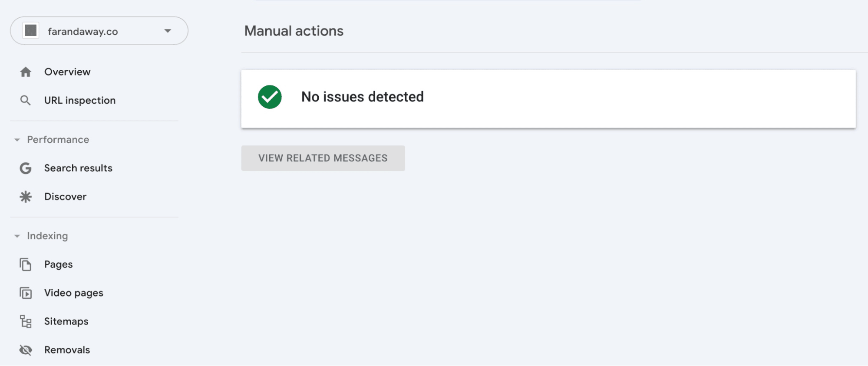Viewport: 868px width, 366px height.
Task: Click the Removals crossed-eye icon
Action: coord(26,350)
